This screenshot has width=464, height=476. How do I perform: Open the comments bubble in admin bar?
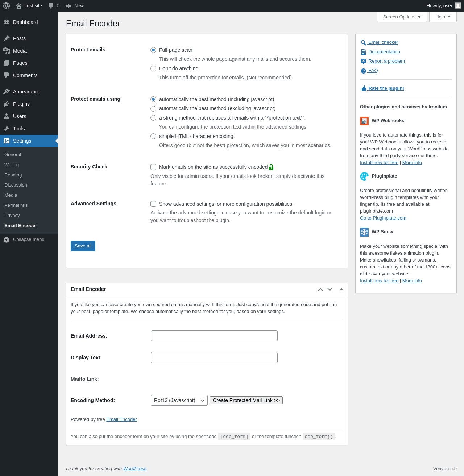click(x=51, y=6)
